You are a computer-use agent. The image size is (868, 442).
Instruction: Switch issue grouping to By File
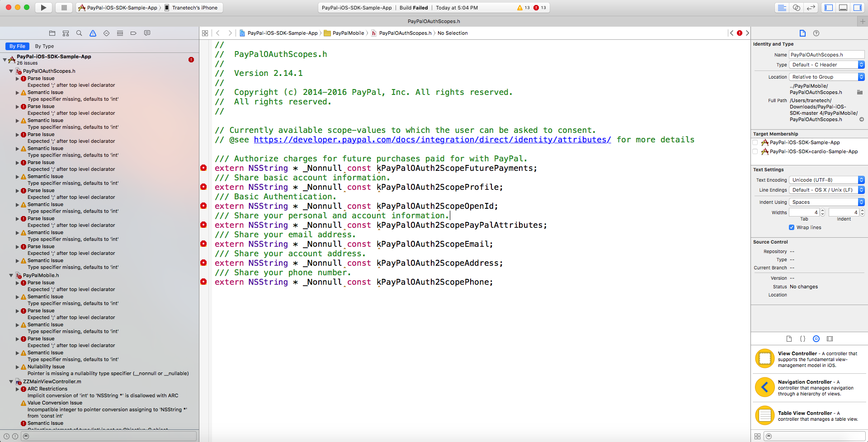tap(17, 46)
